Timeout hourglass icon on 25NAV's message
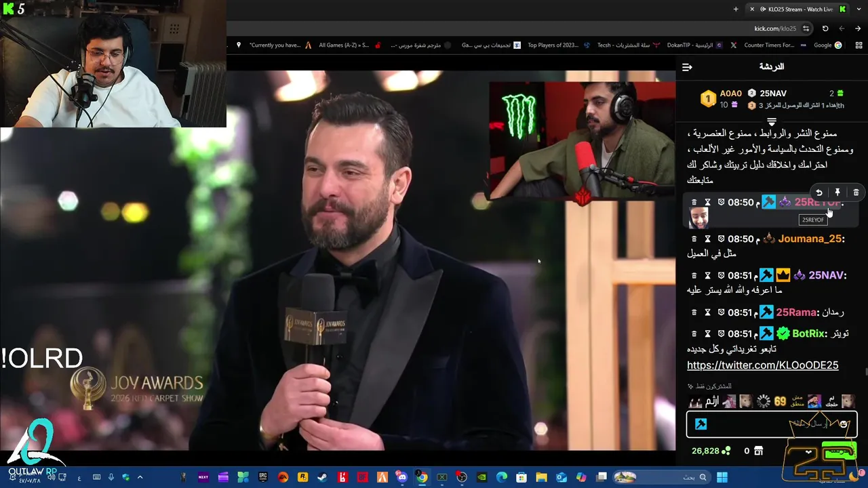The height and width of the screenshot is (488, 868). pyautogui.click(x=707, y=276)
